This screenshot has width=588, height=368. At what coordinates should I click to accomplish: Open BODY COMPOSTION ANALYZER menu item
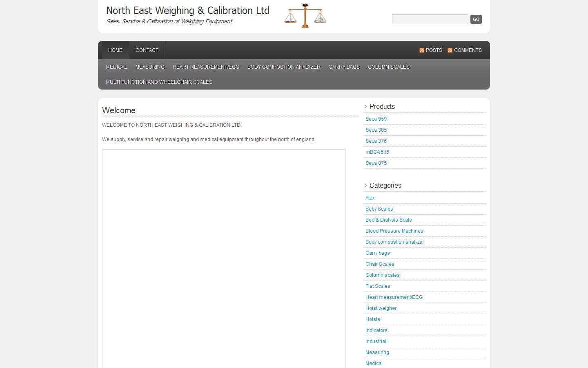[283, 67]
